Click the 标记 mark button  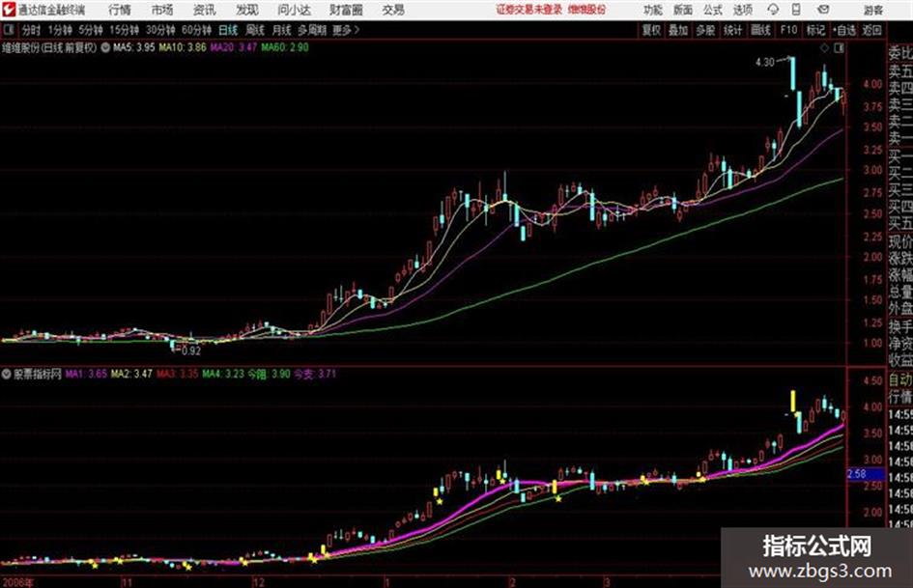pyautogui.click(x=815, y=30)
